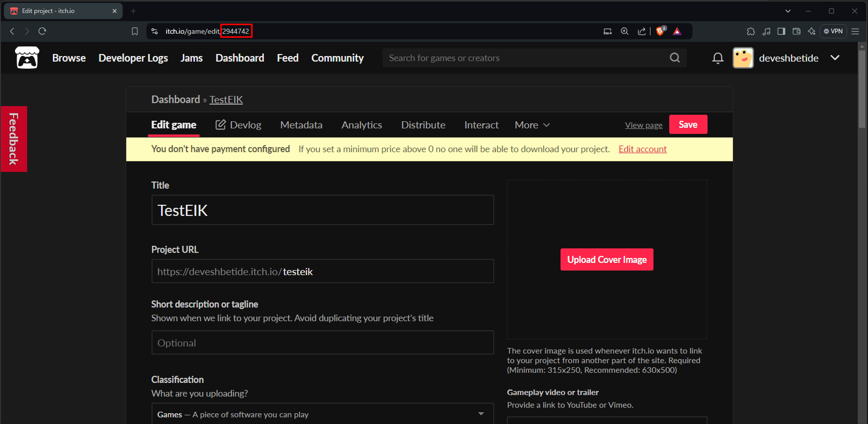
Task: Open the Browse nav item
Action: click(69, 58)
